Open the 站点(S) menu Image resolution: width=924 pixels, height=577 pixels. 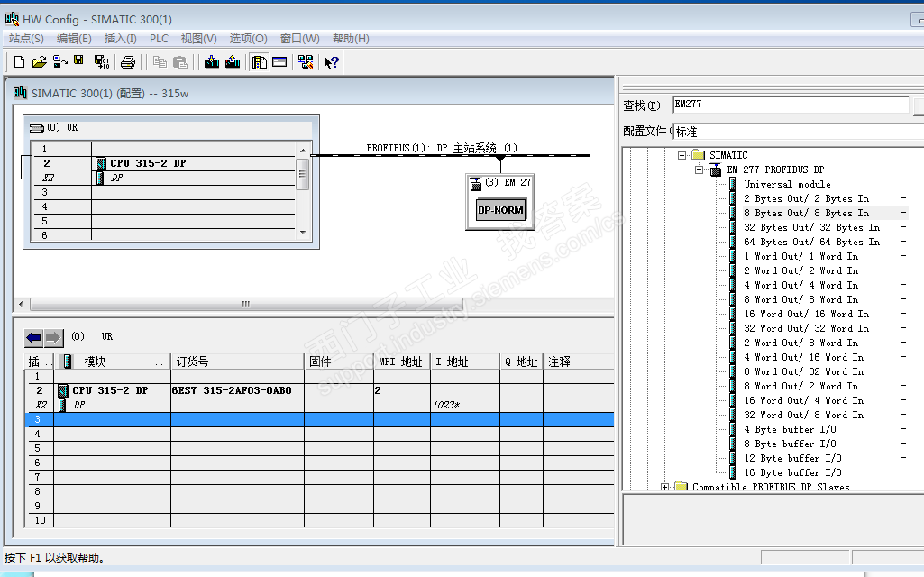point(26,38)
